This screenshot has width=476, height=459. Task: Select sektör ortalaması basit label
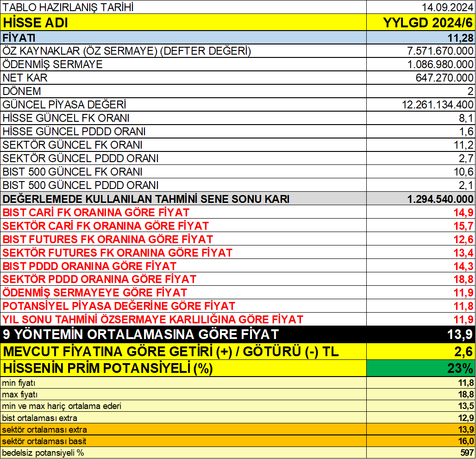click(44, 441)
